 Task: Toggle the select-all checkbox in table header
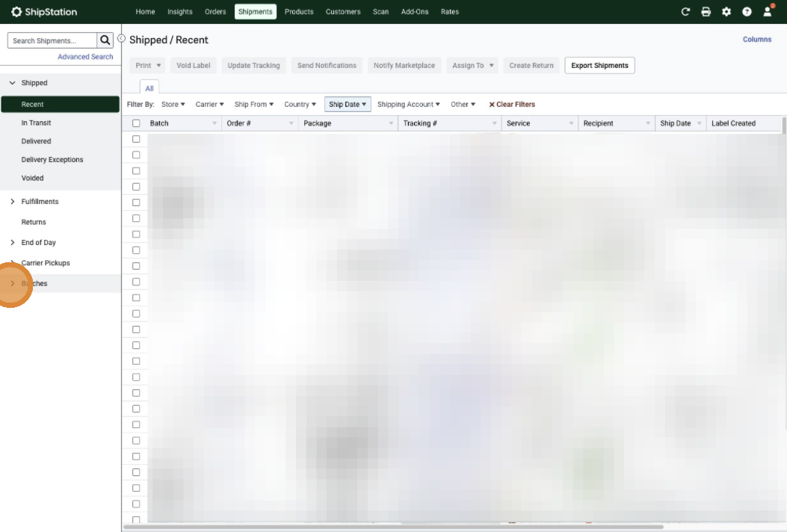tap(136, 123)
